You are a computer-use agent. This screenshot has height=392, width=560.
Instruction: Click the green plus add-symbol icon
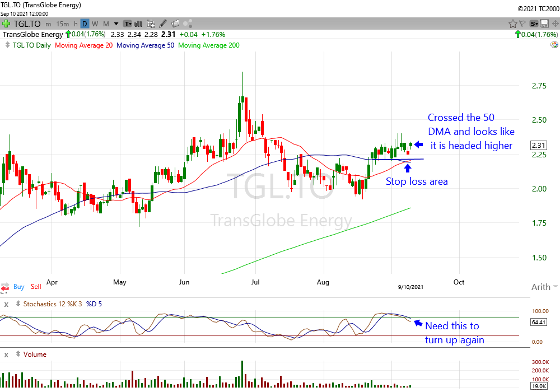pyautogui.click(x=6, y=24)
